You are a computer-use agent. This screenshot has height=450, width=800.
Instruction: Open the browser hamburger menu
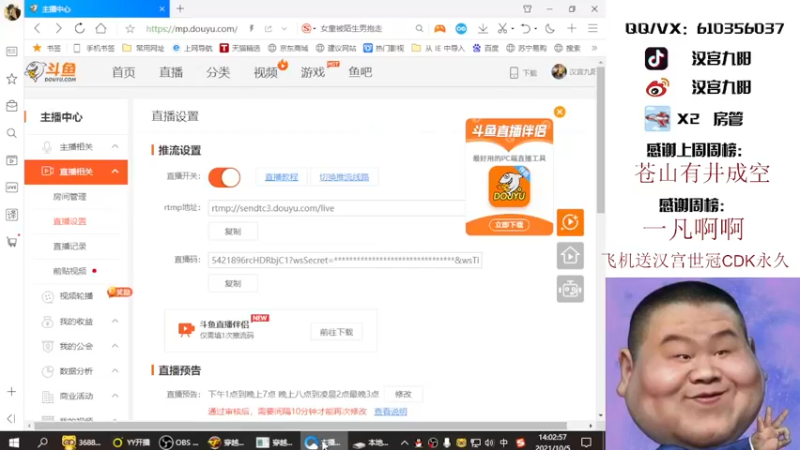tap(592, 29)
